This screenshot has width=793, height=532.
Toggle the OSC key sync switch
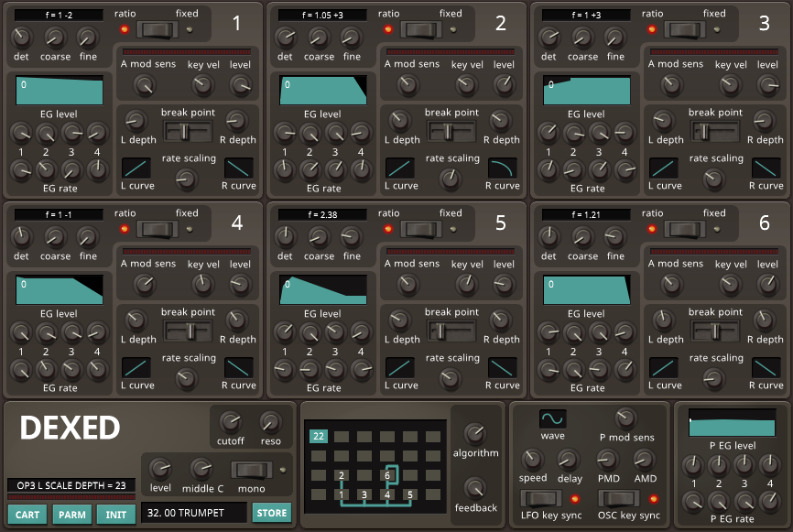pos(618,498)
